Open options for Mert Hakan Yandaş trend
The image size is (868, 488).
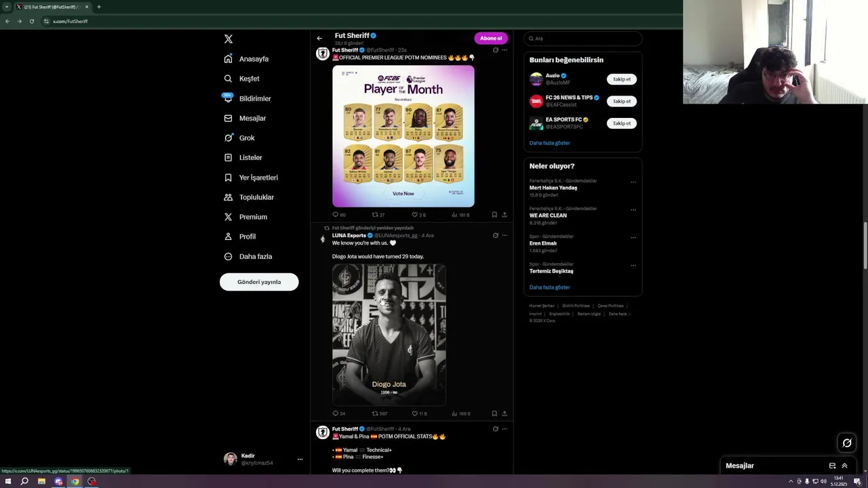pos(633,182)
